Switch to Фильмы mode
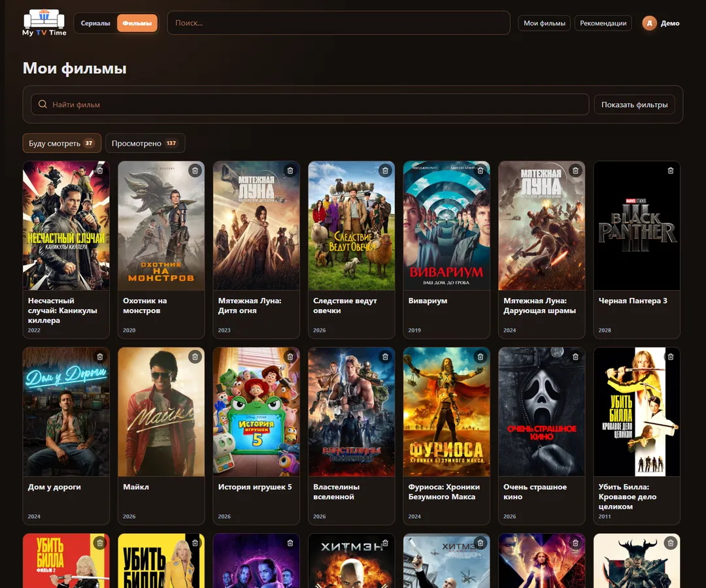 click(137, 23)
